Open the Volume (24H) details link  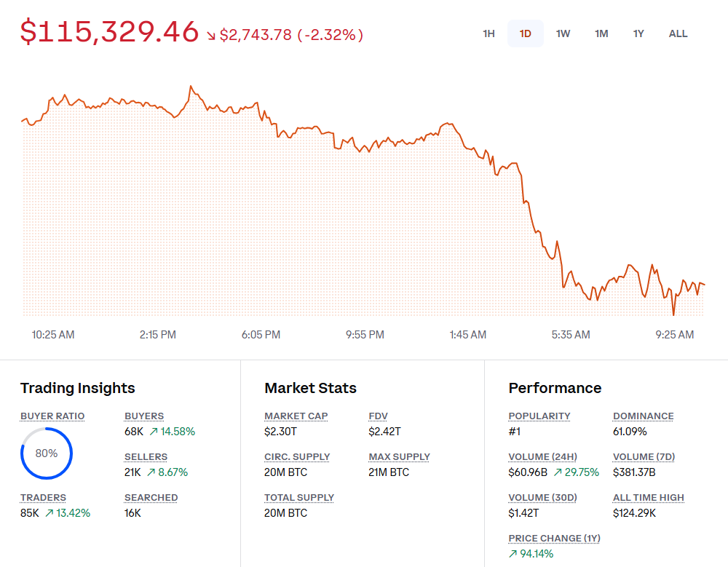pyautogui.click(x=542, y=456)
